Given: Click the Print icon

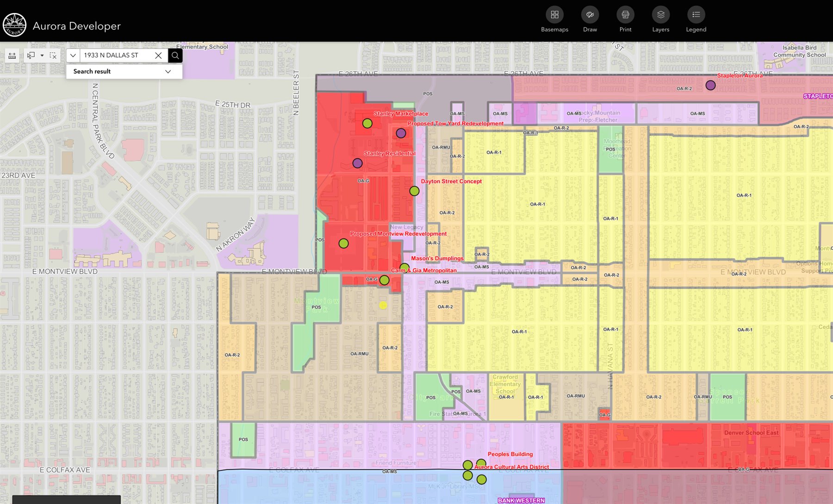Looking at the screenshot, I should [625, 15].
